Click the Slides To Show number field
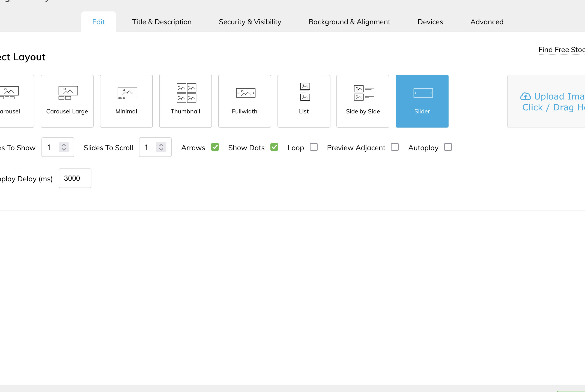The height and width of the screenshot is (392, 585). pos(58,147)
